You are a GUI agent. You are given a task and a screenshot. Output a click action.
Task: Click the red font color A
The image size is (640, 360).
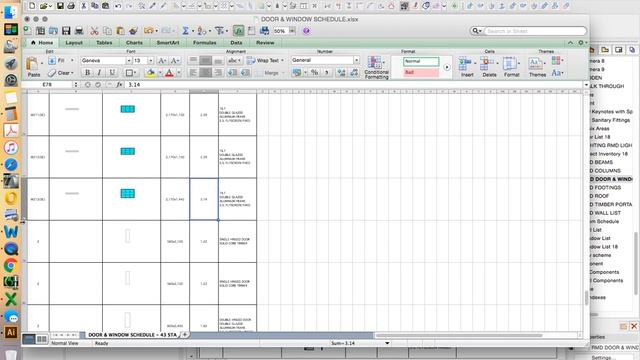point(169,73)
